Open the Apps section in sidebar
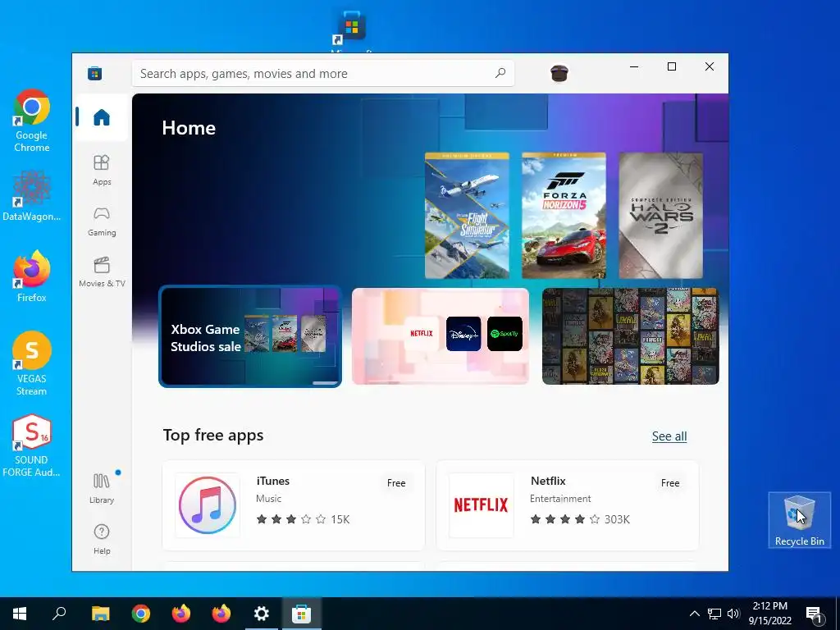Viewport: 840px width, 630px height. tap(101, 171)
